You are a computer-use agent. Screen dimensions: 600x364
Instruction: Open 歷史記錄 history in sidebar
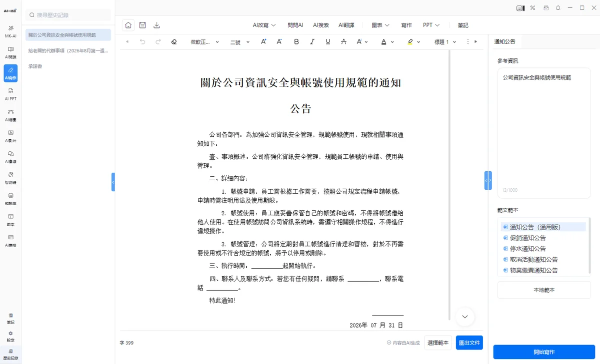(10, 354)
